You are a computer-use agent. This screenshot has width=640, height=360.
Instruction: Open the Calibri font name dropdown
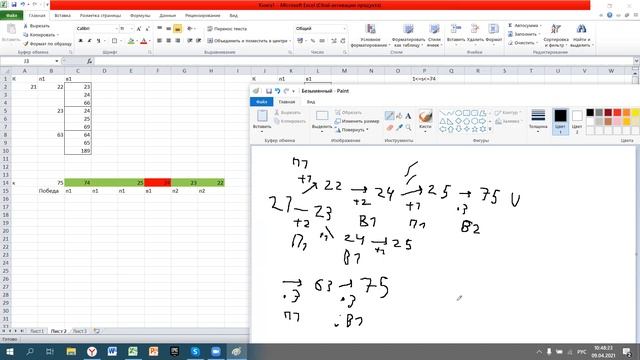(116, 29)
